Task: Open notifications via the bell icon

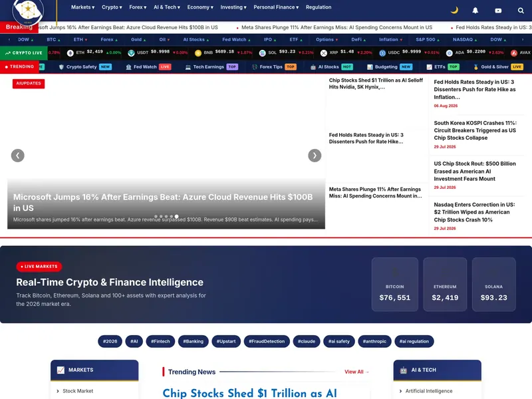Action: (475, 11)
